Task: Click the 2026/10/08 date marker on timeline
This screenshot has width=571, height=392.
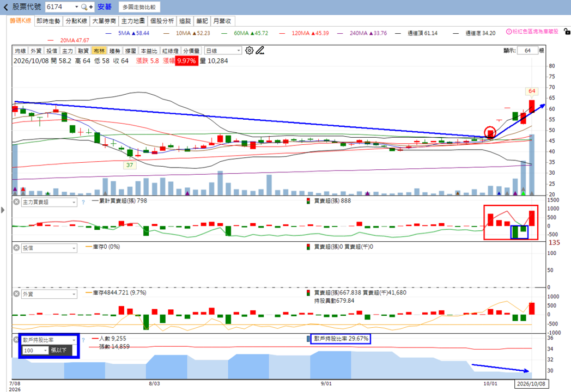Action: pos(531,384)
